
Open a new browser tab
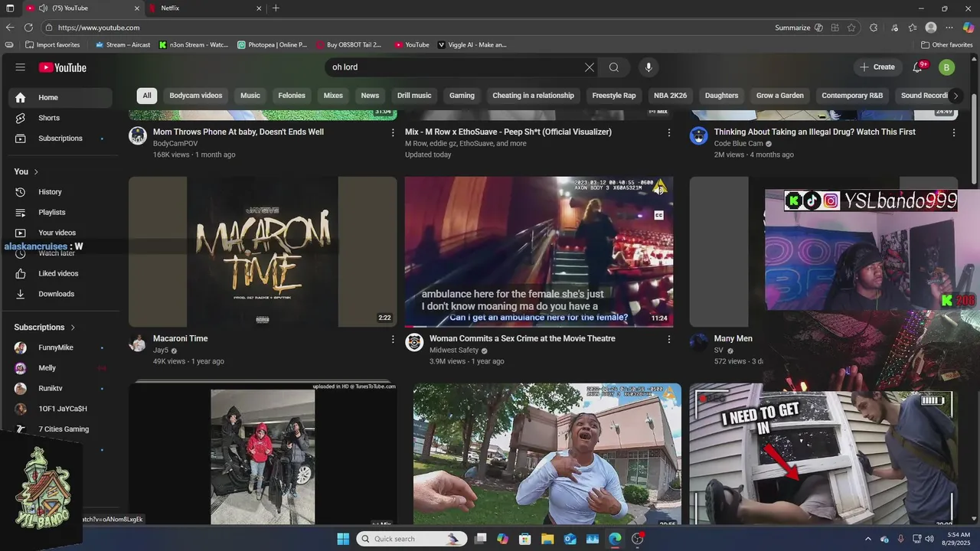(x=276, y=8)
